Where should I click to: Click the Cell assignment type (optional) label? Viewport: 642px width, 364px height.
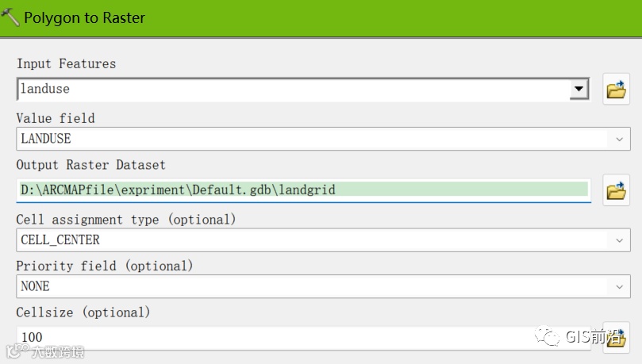tap(125, 219)
